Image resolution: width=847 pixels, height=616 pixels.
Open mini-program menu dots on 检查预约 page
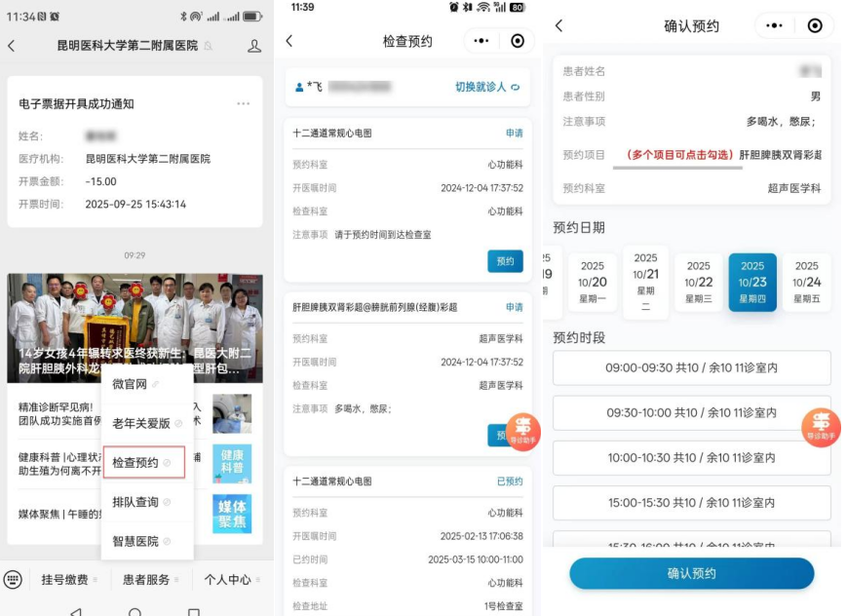tap(481, 41)
